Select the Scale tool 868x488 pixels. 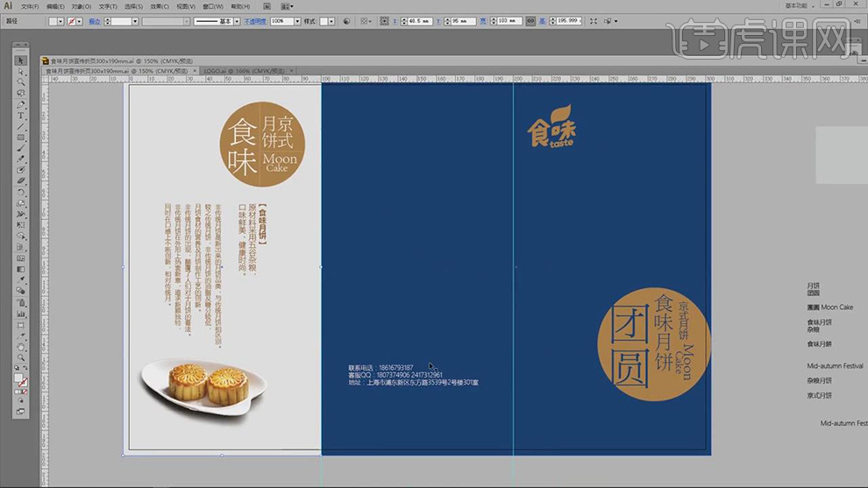[20, 203]
